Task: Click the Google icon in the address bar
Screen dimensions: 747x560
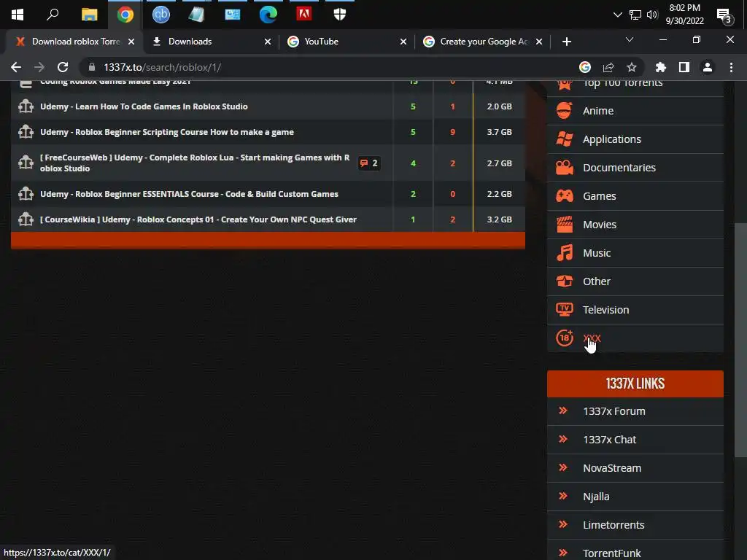Action: [585, 67]
